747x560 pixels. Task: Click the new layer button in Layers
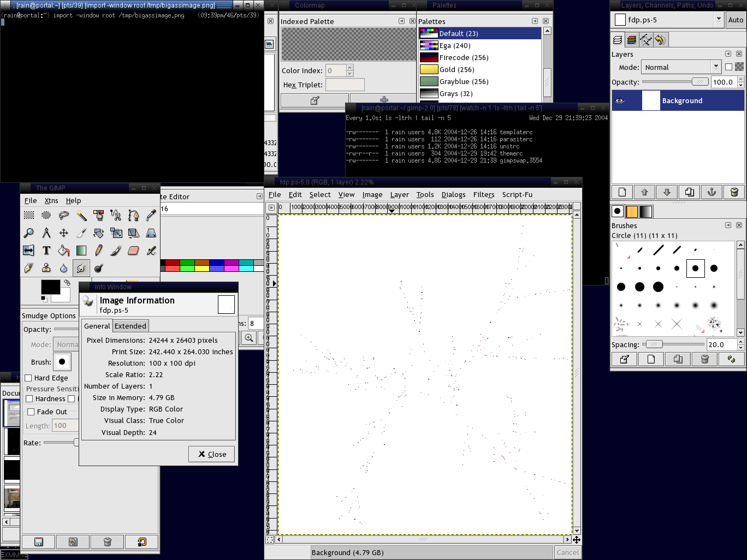coord(622,192)
